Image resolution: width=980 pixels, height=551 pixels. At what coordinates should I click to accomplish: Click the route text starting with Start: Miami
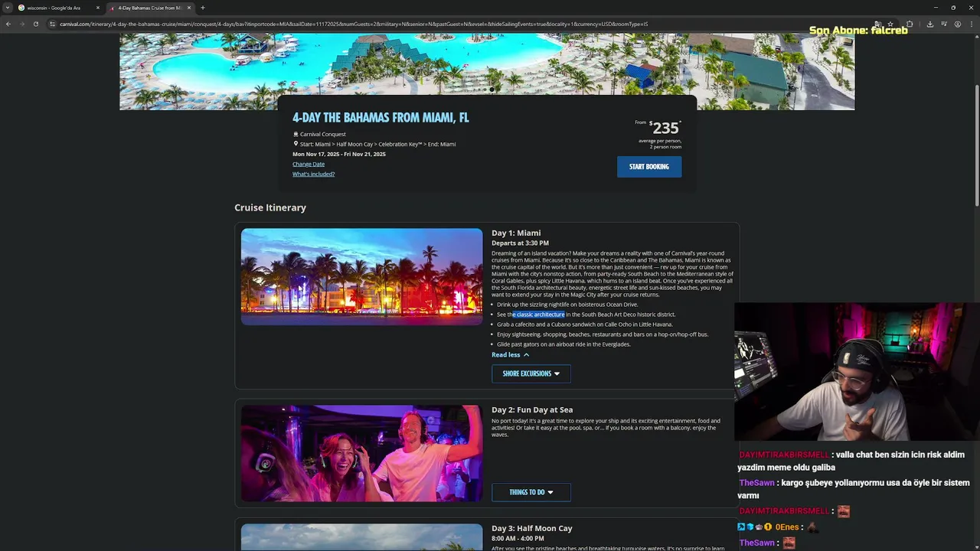377,144
